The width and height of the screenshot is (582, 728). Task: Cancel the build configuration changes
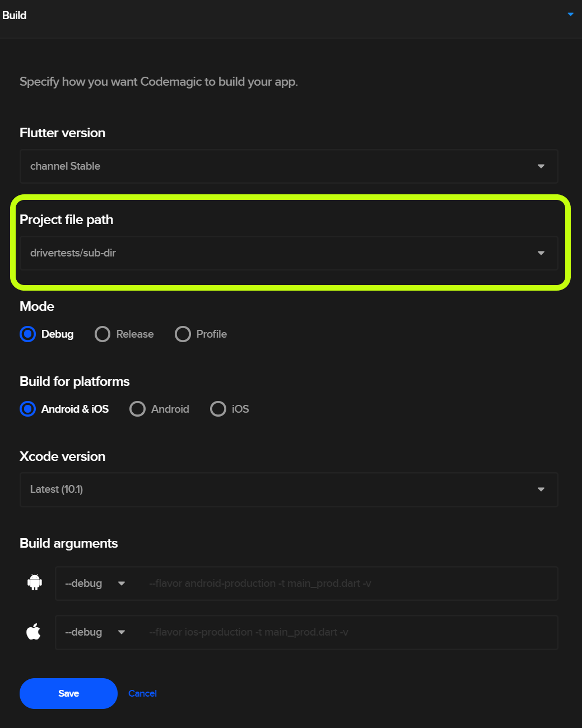pos(142,693)
